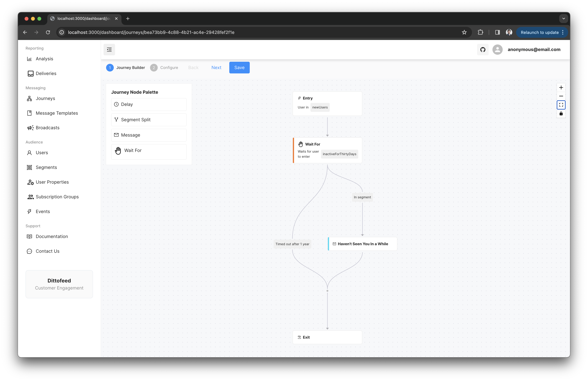Bookmark this page with the star icon
Image resolution: width=588 pixels, height=381 pixels.
464,32
